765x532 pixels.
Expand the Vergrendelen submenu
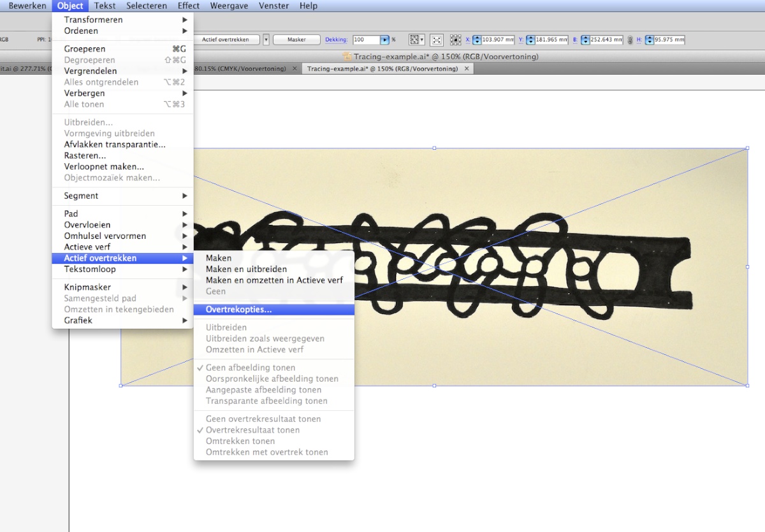point(122,71)
